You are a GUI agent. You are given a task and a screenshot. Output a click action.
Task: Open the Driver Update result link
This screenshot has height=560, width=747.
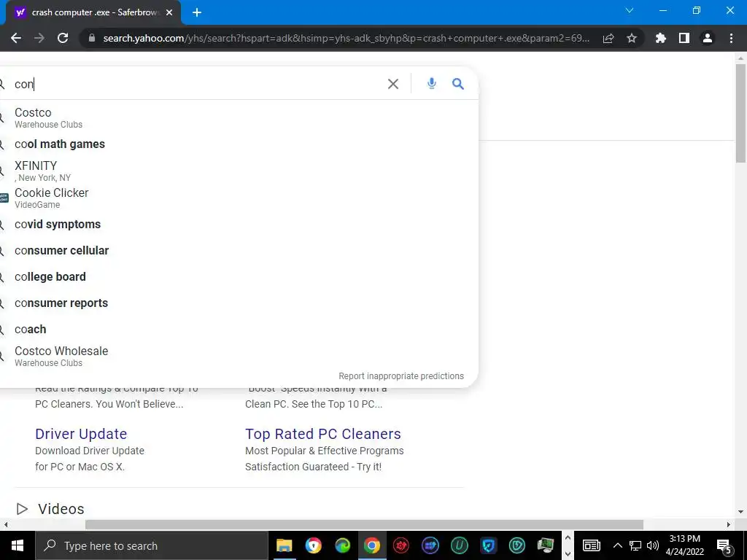81,434
